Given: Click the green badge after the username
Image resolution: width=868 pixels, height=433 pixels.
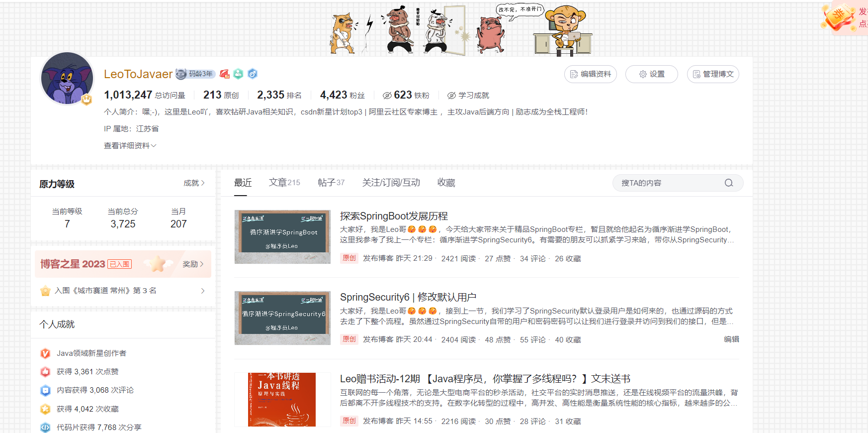Looking at the screenshot, I should tap(239, 74).
